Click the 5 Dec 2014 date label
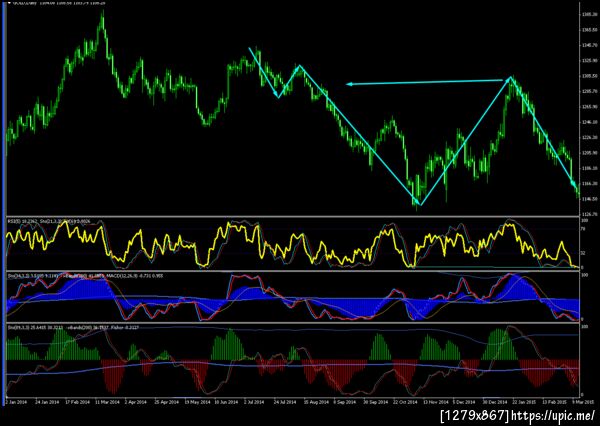 point(465,402)
